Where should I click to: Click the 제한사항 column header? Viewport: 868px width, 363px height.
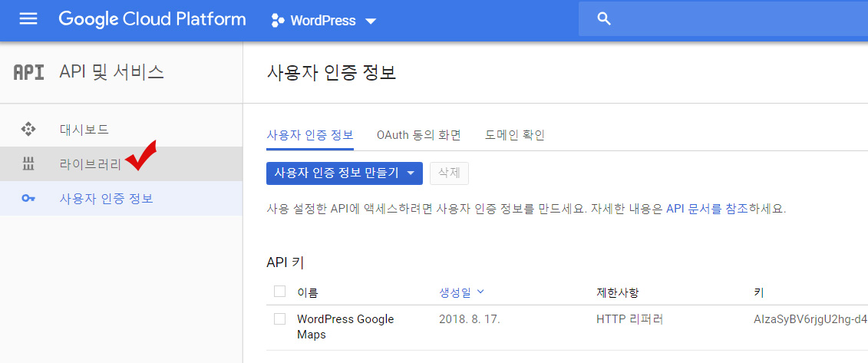[619, 292]
